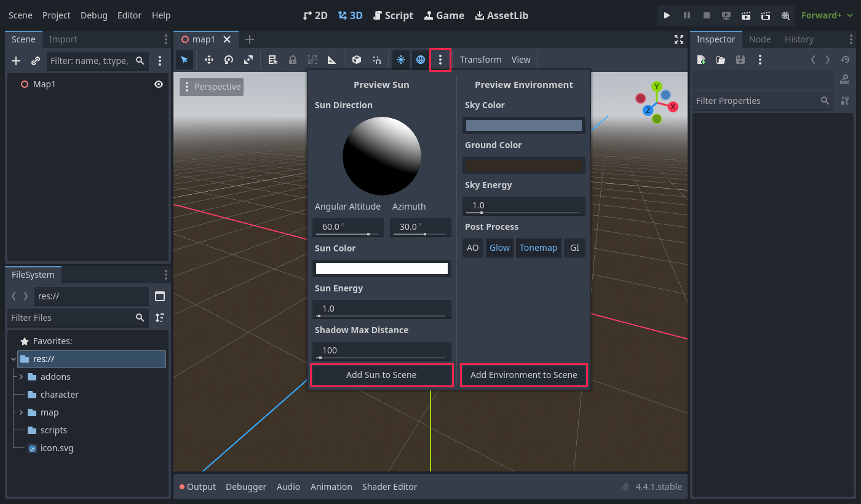
Task: Click the lock selected node icon
Action: click(293, 60)
